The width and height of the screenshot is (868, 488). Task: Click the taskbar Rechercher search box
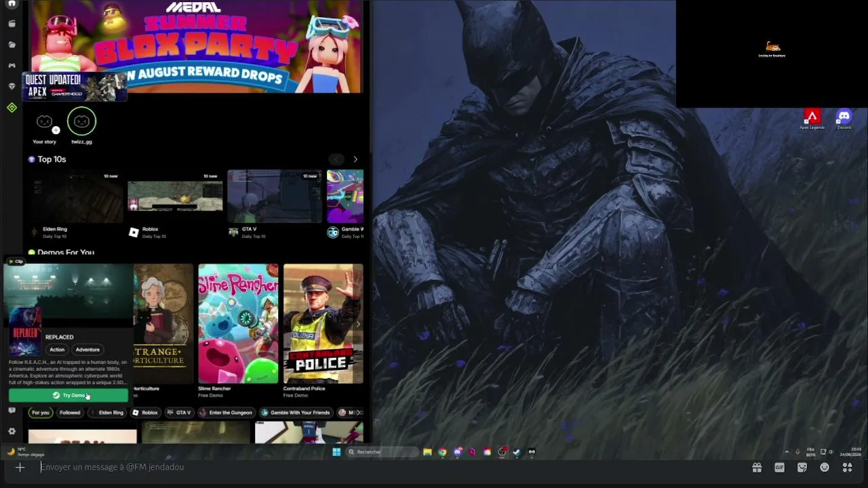point(382,452)
